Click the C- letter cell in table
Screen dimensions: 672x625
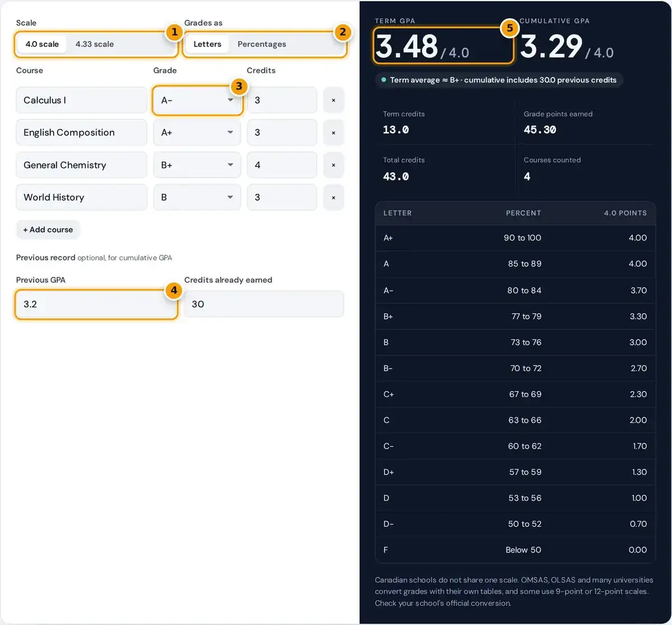point(389,446)
